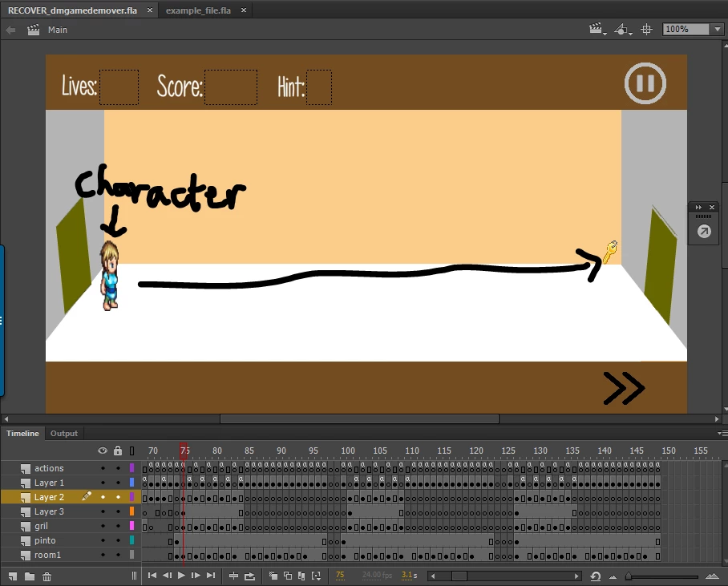This screenshot has height=586, width=728.
Task: Select the Main scene label
Action: [x=58, y=30]
